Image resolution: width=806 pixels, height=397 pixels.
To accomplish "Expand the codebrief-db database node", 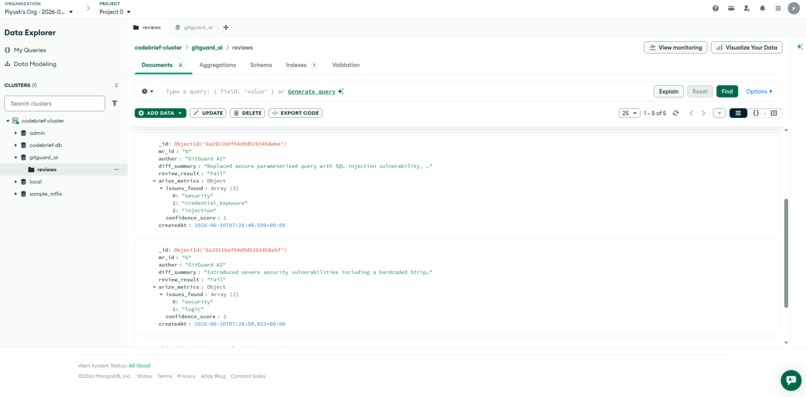I will point(16,145).
